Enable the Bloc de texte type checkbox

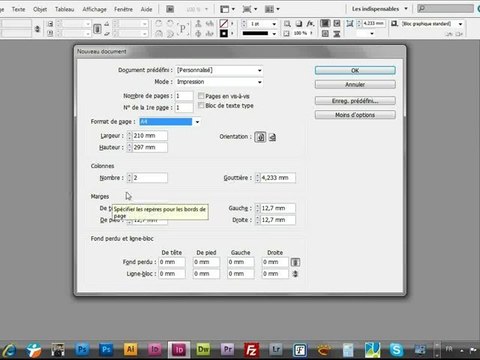pos(201,106)
